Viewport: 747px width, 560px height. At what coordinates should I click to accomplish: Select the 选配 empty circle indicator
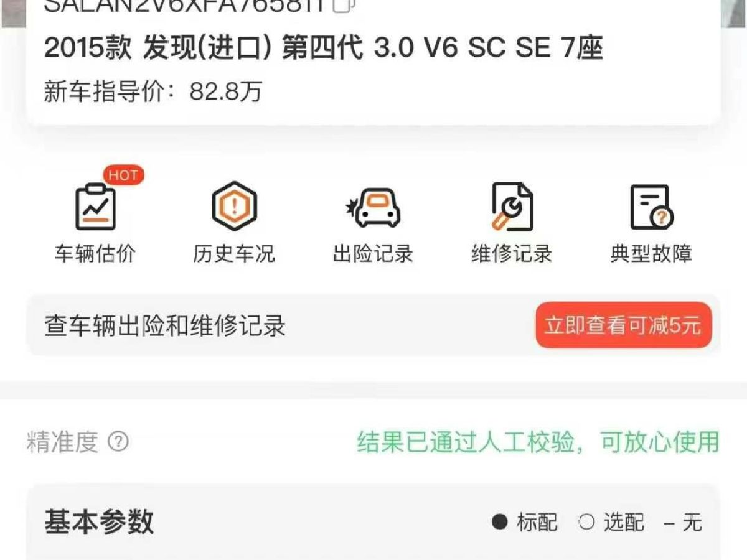coord(586,521)
